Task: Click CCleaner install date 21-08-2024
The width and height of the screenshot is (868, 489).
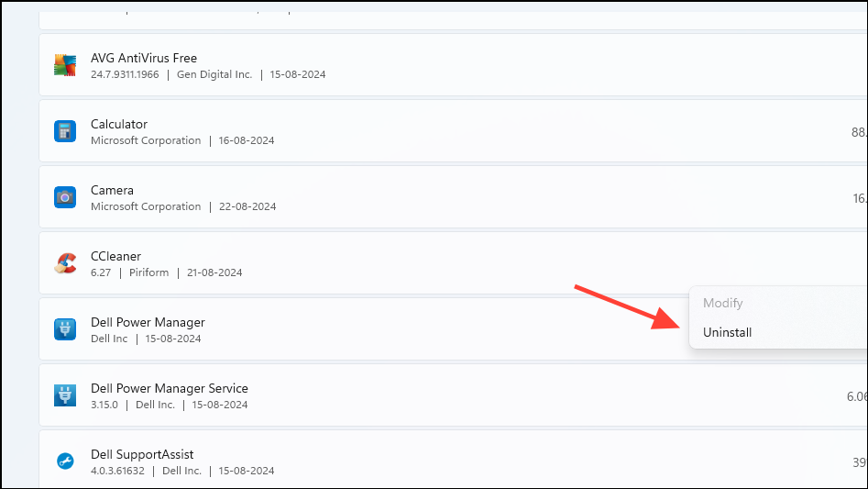Action: pyautogui.click(x=214, y=272)
